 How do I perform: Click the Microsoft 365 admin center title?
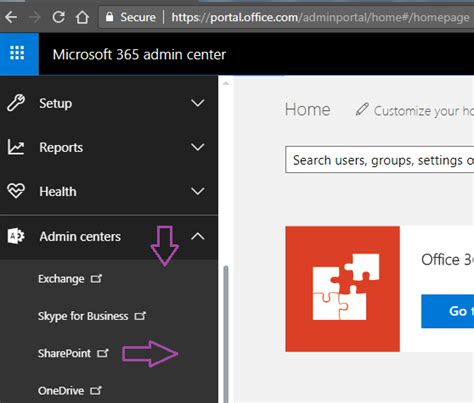point(139,54)
